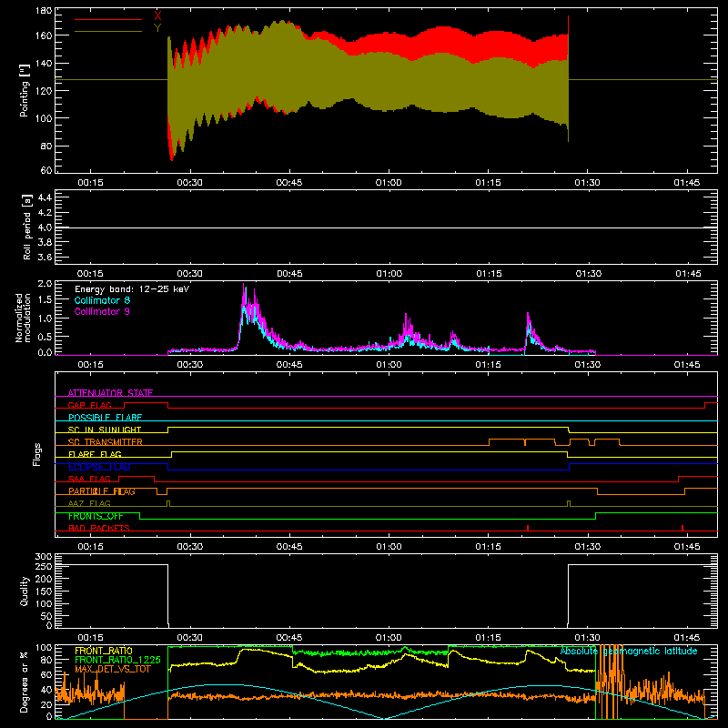Viewport: 728px width, 728px height.
Task: Click the olive Y legend line sample
Action: [108, 32]
